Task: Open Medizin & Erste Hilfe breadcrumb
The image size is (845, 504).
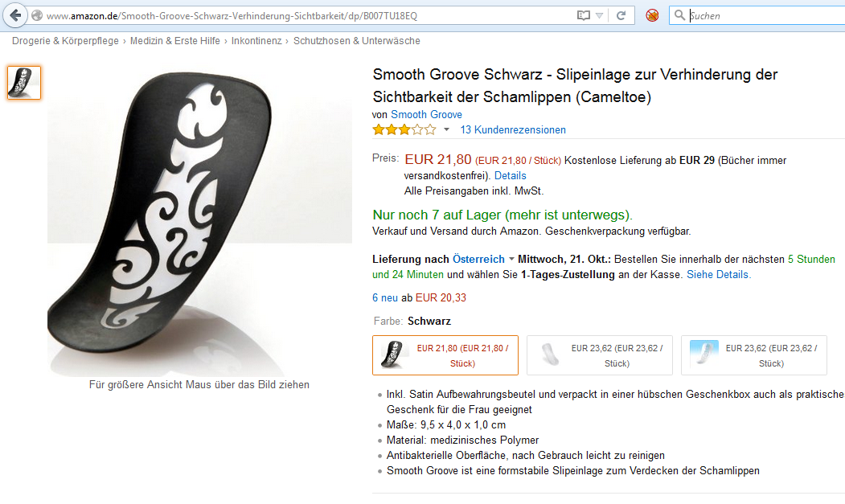Action: [x=174, y=41]
